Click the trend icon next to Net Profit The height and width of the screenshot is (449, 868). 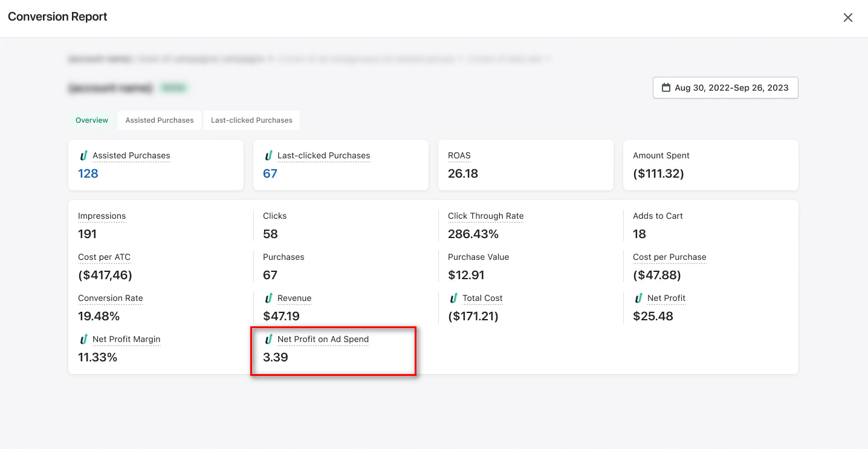pos(638,297)
